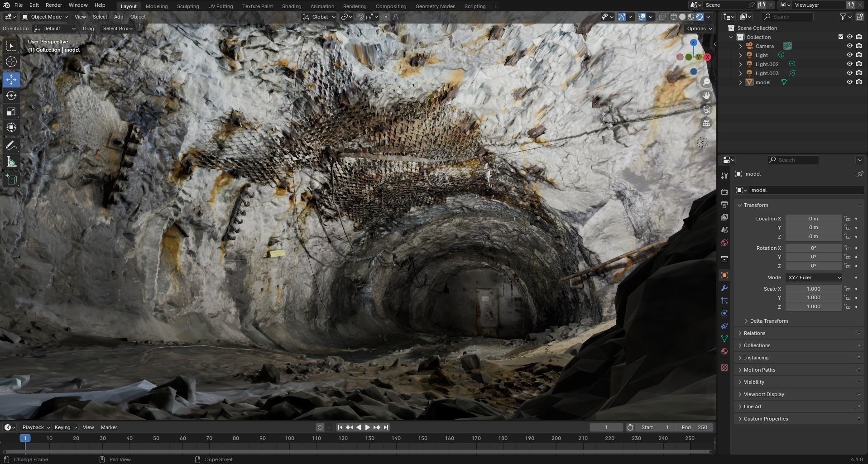This screenshot has height=464, width=868.
Task: Activate the Scale tool
Action: [11, 111]
